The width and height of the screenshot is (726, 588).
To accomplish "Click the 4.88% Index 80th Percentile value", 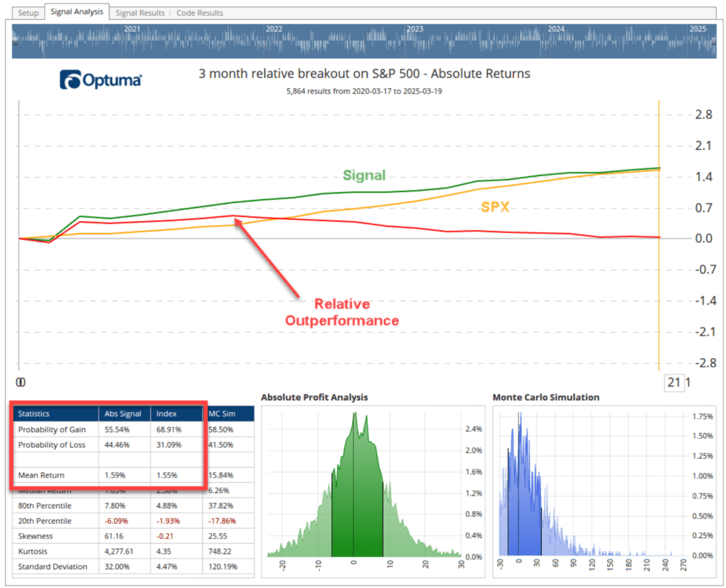I will pos(167,506).
